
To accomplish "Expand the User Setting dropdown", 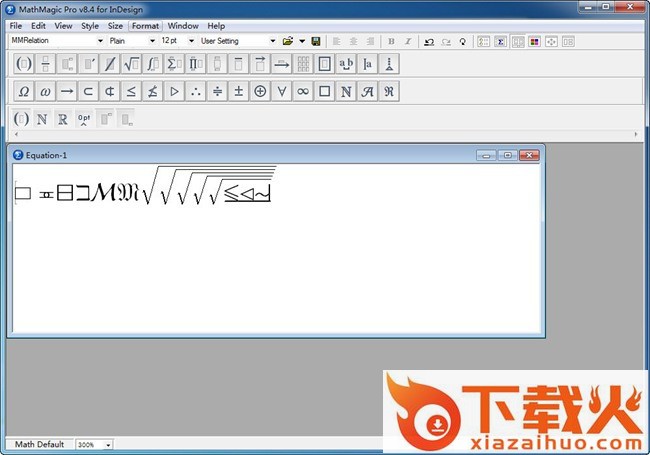I will (273, 41).
